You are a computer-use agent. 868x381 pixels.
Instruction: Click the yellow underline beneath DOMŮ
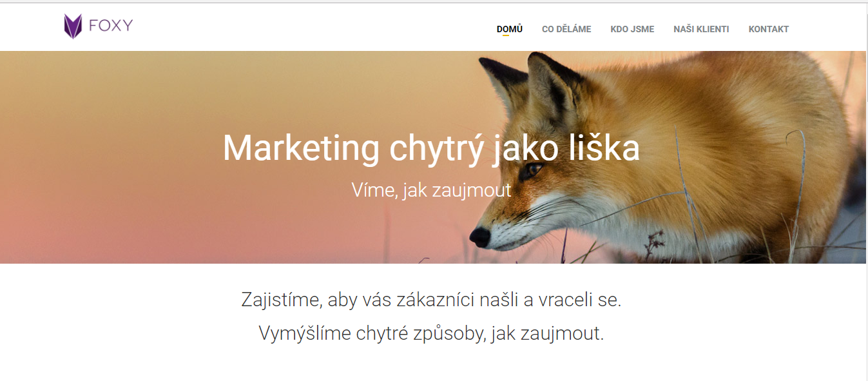(x=506, y=35)
